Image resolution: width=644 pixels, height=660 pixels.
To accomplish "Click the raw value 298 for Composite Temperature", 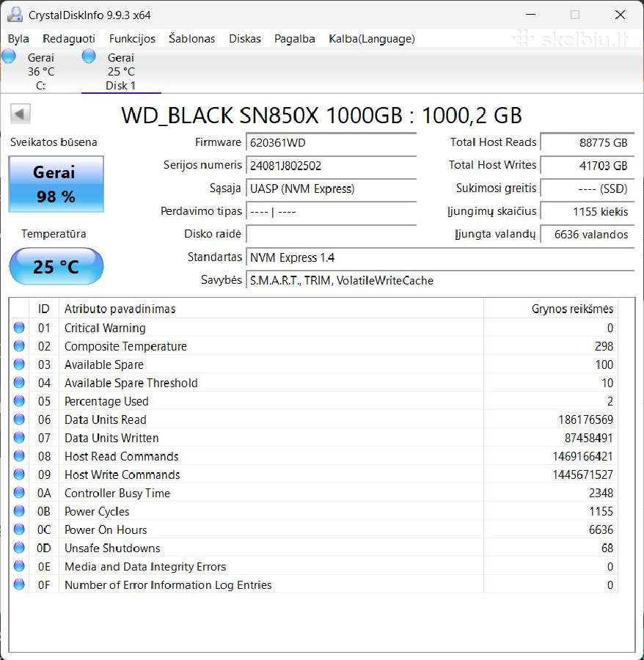I will [604, 346].
